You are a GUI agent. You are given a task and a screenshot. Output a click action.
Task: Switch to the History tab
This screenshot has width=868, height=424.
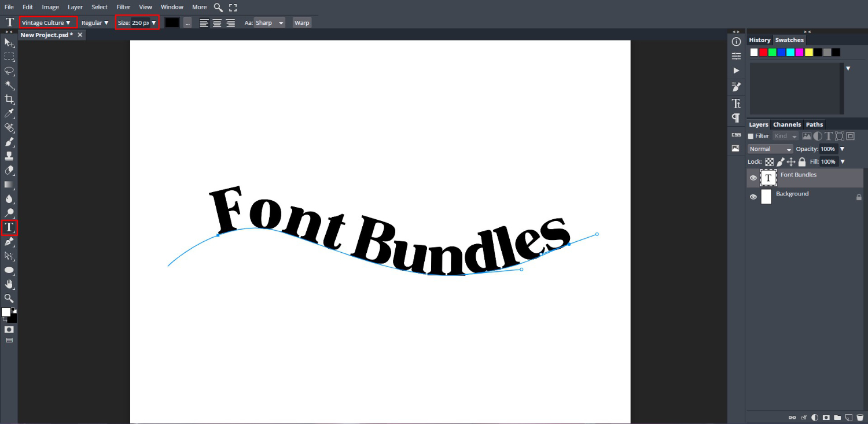click(x=760, y=40)
